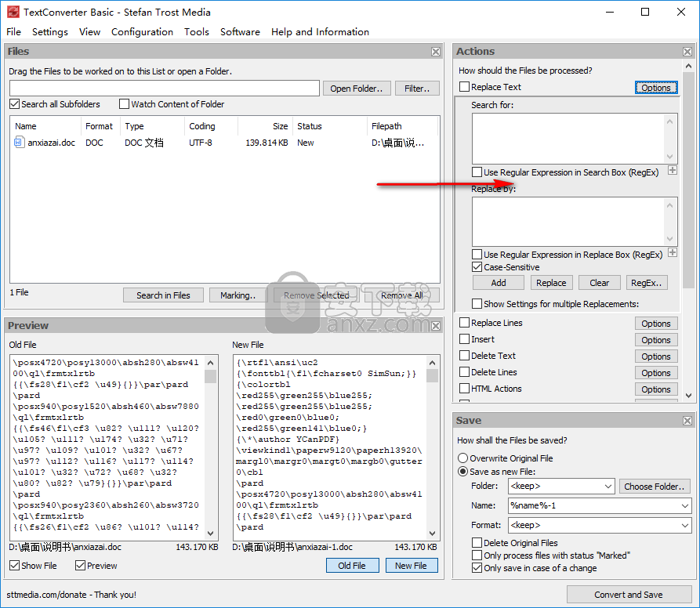Image resolution: width=700 pixels, height=608 pixels.
Task: Click the Open Folder button
Action: click(x=357, y=89)
